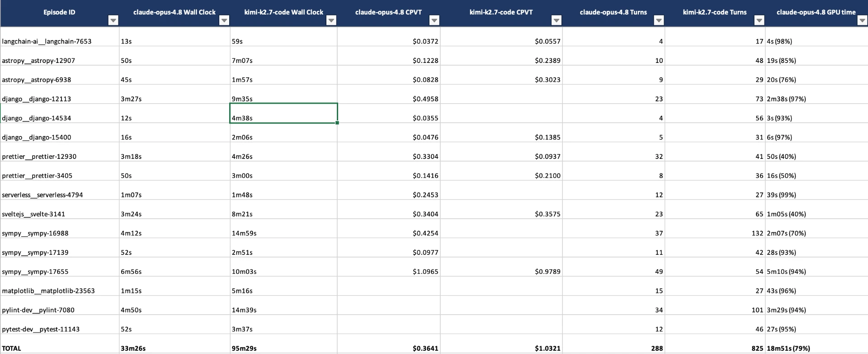Select the $0.3575 CPVT cell

tap(501, 210)
